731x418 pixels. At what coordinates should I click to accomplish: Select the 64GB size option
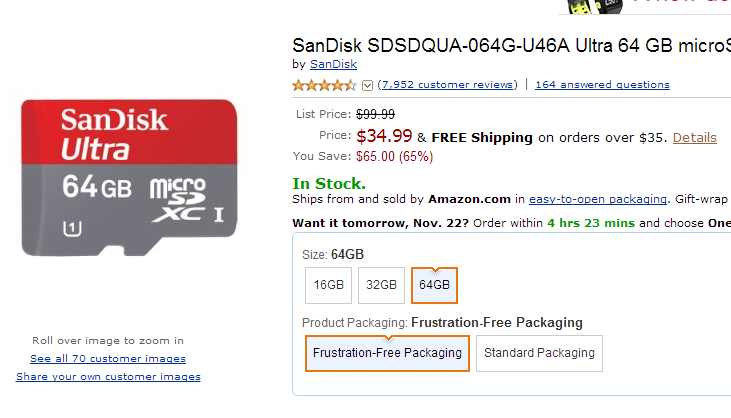pyautogui.click(x=434, y=285)
